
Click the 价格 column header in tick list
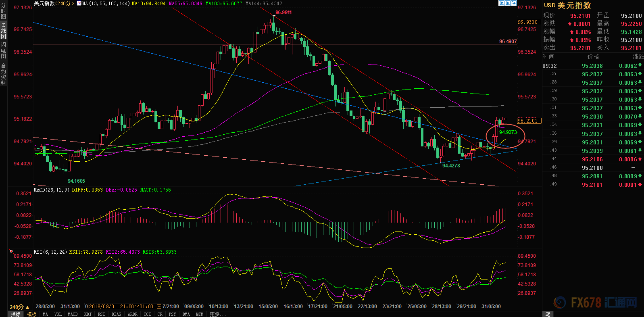point(593,57)
